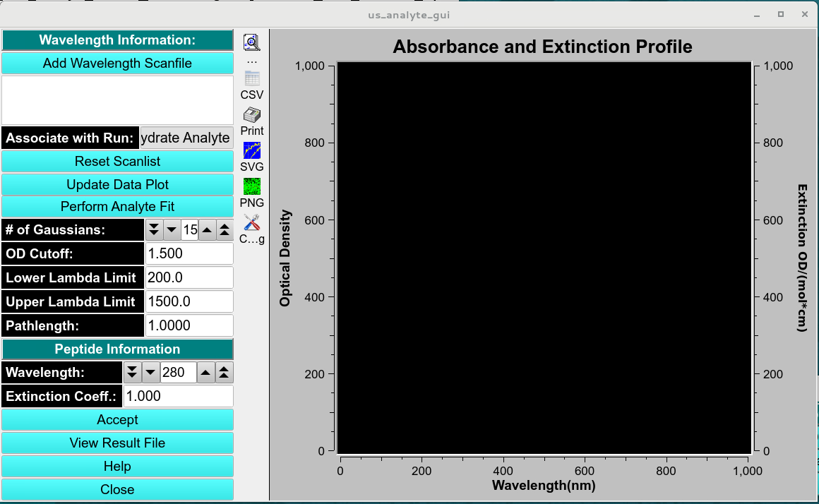819x504 pixels.
Task: Accept the current analyte settings
Action: (117, 419)
